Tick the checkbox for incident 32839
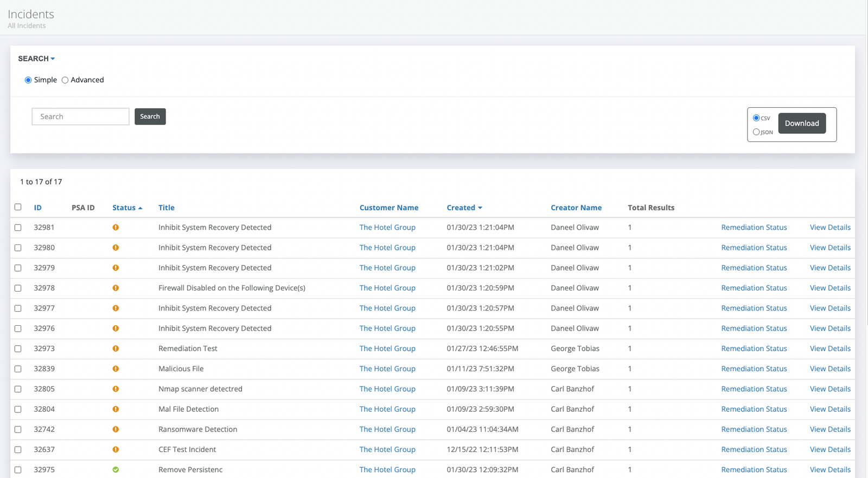The height and width of the screenshot is (478, 868). pos(18,369)
